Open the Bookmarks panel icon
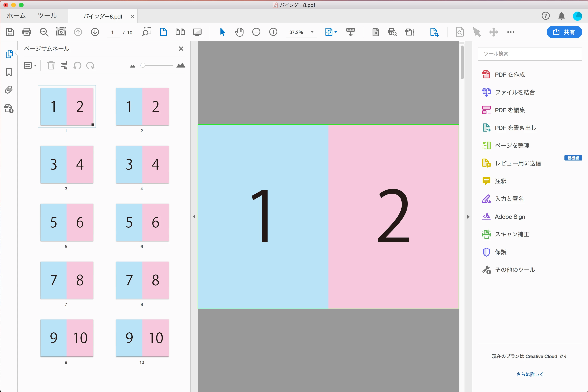This screenshot has width=588, height=392. click(9, 72)
